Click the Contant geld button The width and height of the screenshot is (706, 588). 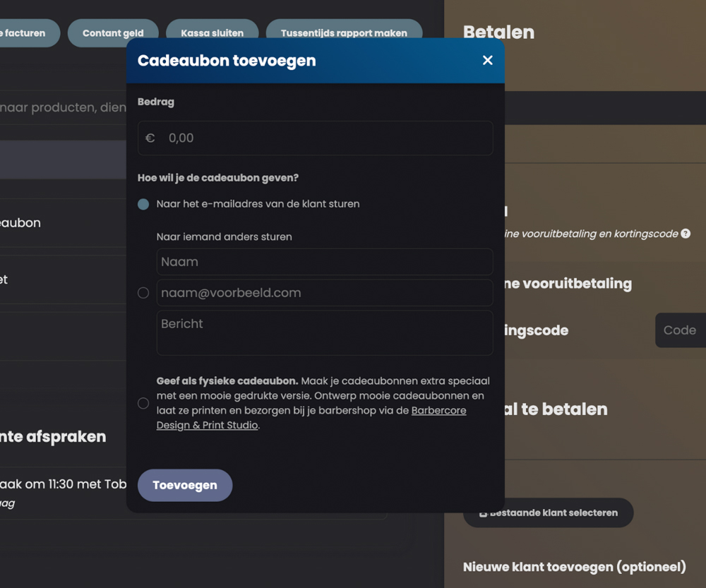113,33
